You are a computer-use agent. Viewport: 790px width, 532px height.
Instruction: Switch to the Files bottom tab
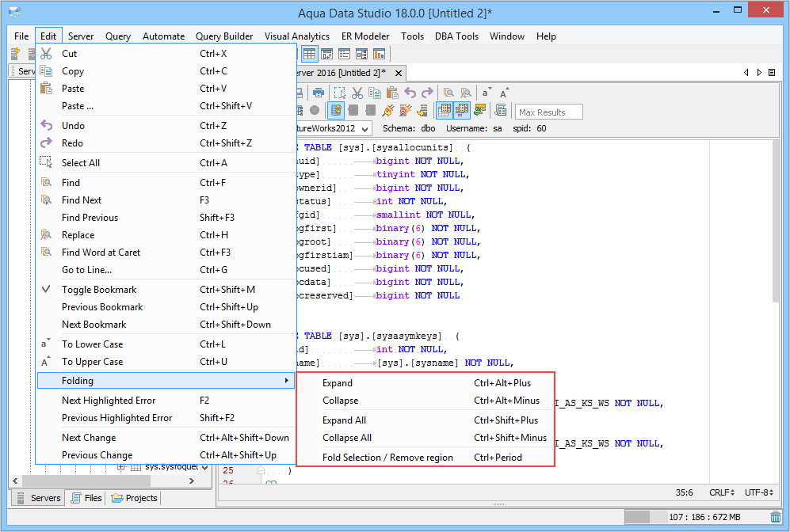click(x=86, y=498)
